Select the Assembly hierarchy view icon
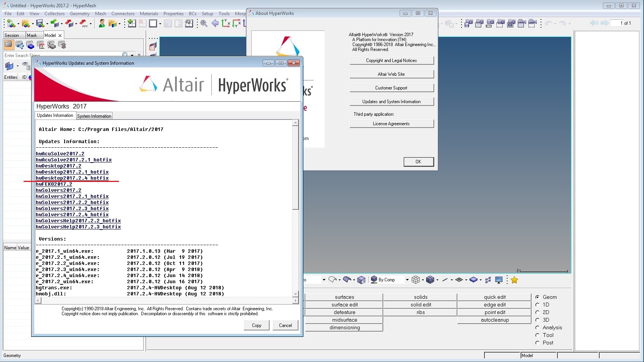Image resolution: width=644 pixels, height=362 pixels. [20, 46]
